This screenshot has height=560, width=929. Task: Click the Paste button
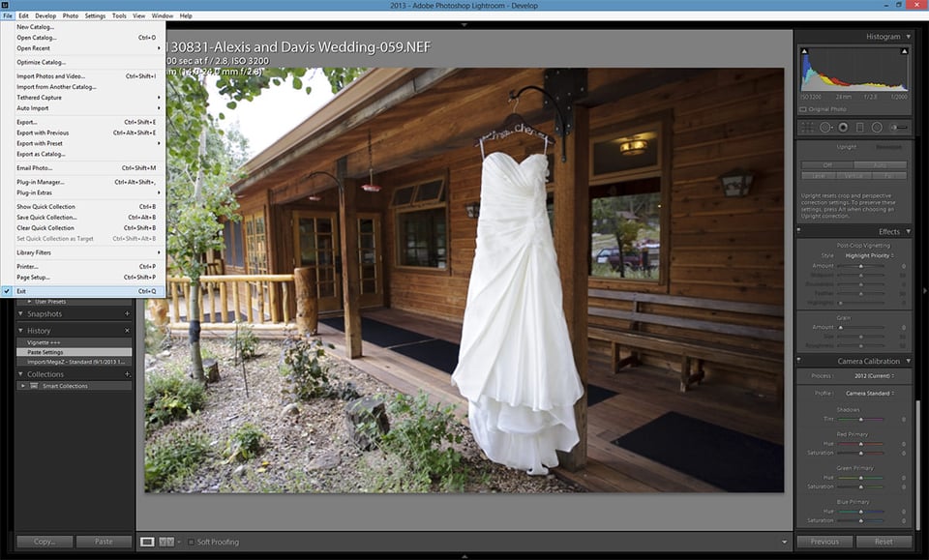coord(104,541)
